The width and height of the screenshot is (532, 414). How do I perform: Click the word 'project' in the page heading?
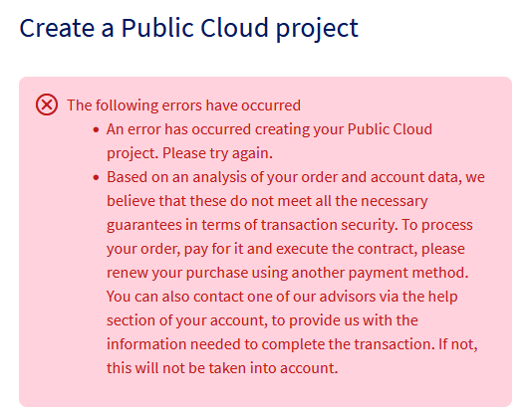pos(317,29)
